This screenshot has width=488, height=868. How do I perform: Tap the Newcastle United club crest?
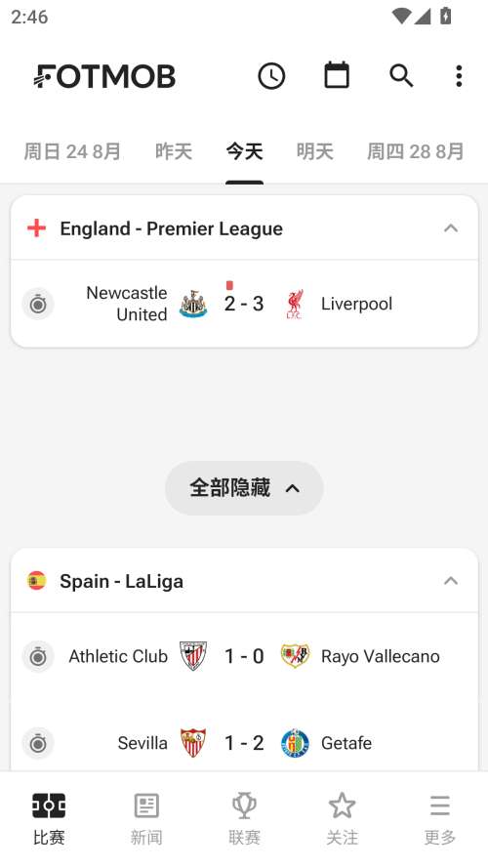click(193, 304)
